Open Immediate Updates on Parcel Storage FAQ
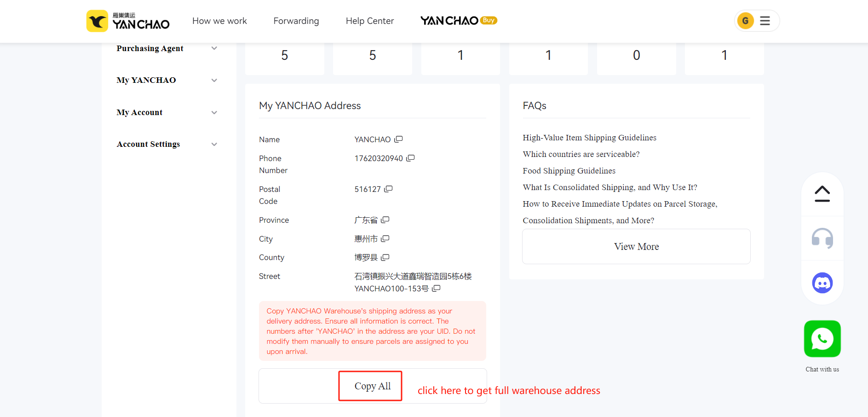This screenshot has height=417, width=868. coord(620,212)
